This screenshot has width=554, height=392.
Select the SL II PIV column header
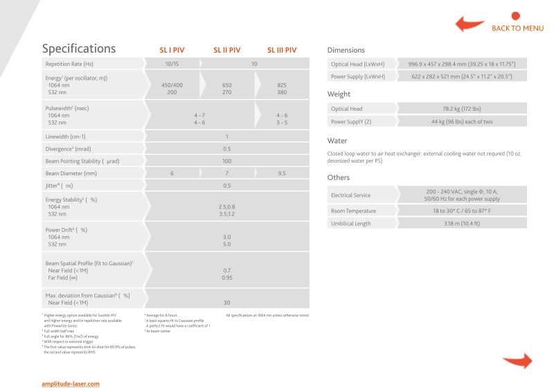coord(226,50)
